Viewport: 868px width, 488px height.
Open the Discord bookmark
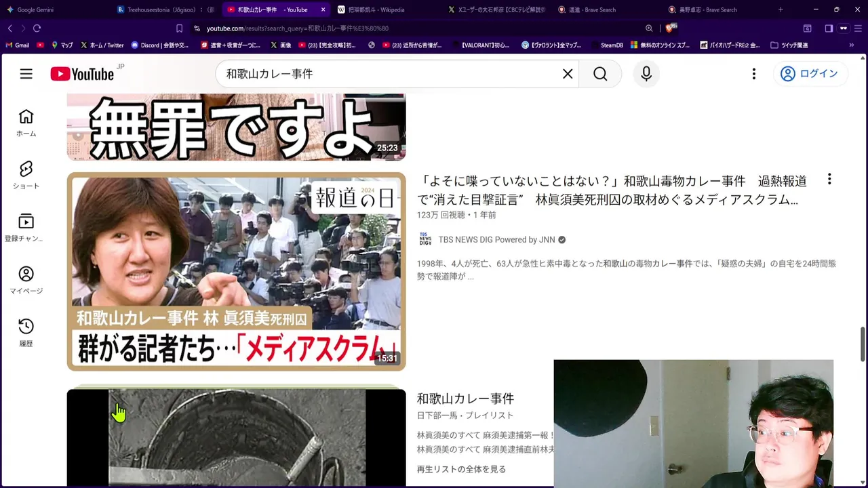pyautogui.click(x=159, y=45)
